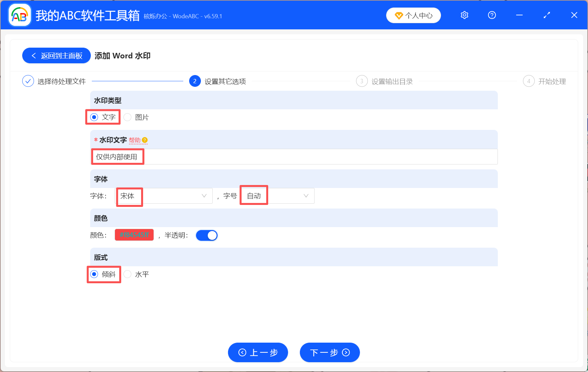Image resolution: width=588 pixels, height=372 pixels.
Task: Click the ABC toolbox logo
Action: pyautogui.click(x=19, y=15)
